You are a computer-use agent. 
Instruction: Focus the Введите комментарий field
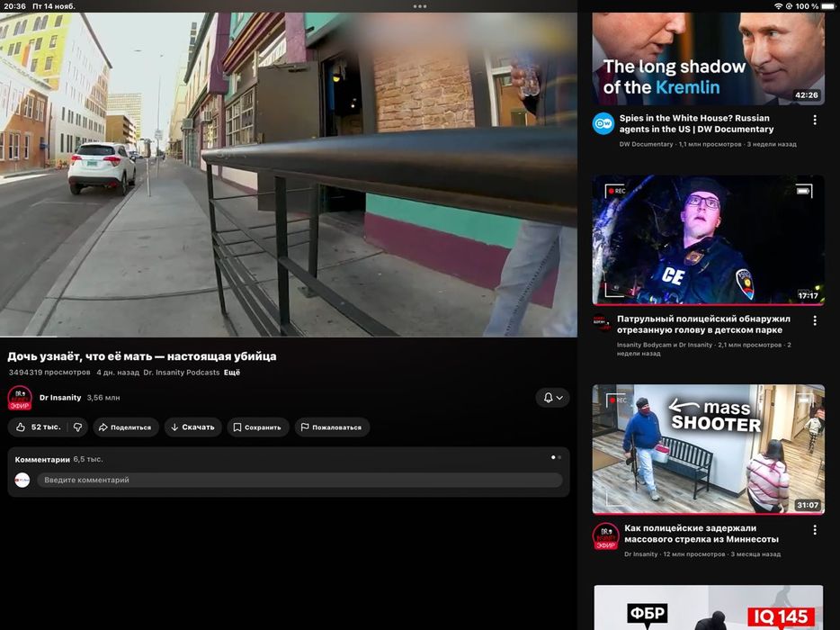point(299,480)
